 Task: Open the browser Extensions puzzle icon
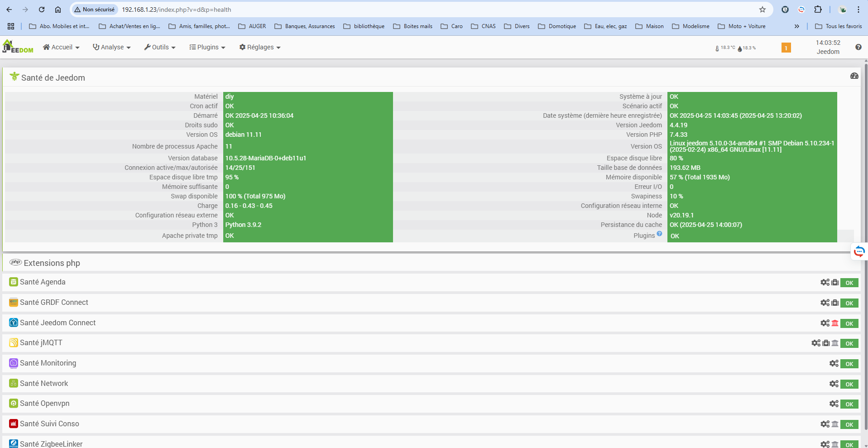tap(818, 10)
